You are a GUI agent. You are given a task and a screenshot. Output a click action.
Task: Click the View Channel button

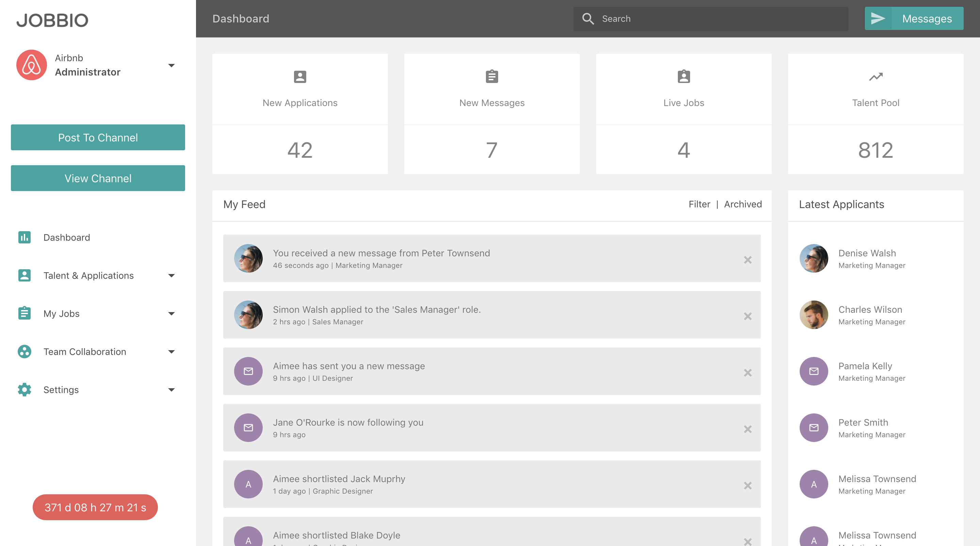[x=98, y=178]
